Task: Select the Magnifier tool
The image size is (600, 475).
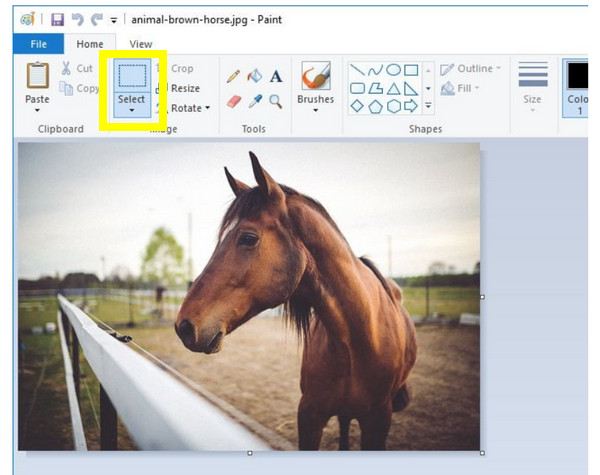Action: click(276, 101)
